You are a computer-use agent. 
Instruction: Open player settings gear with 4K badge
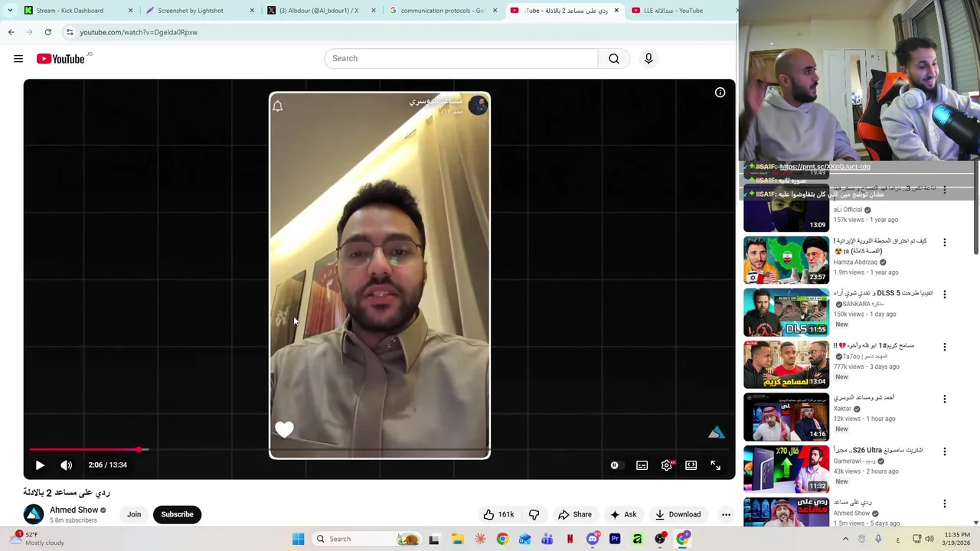pyautogui.click(x=668, y=465)
